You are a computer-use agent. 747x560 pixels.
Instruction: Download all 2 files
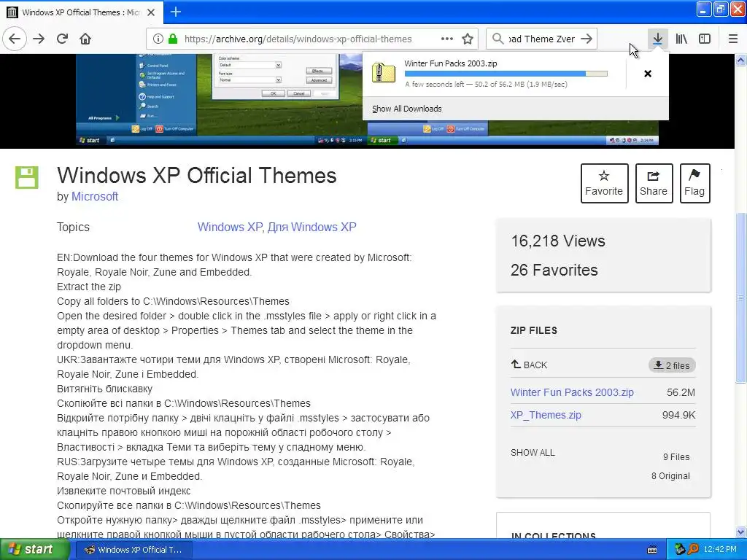[672, 365]
